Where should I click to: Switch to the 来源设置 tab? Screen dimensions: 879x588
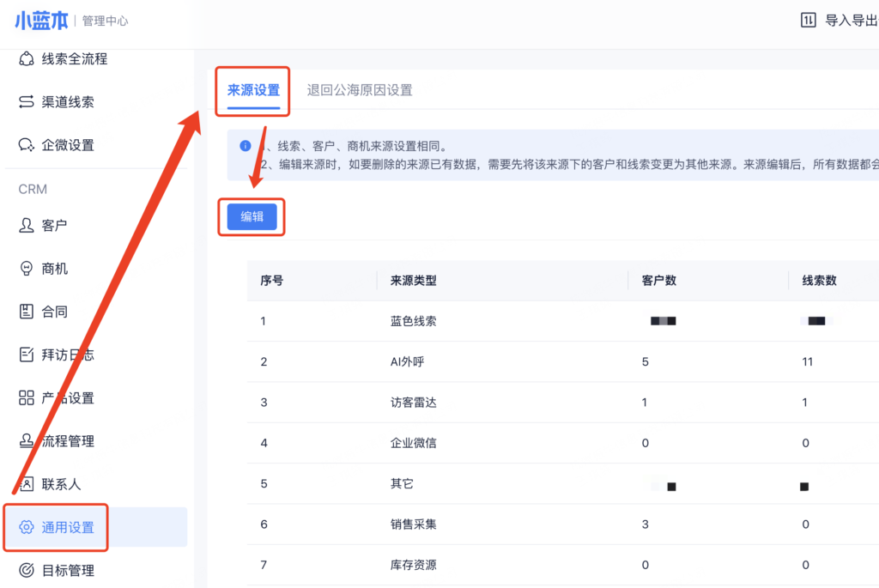click(253, 90)
